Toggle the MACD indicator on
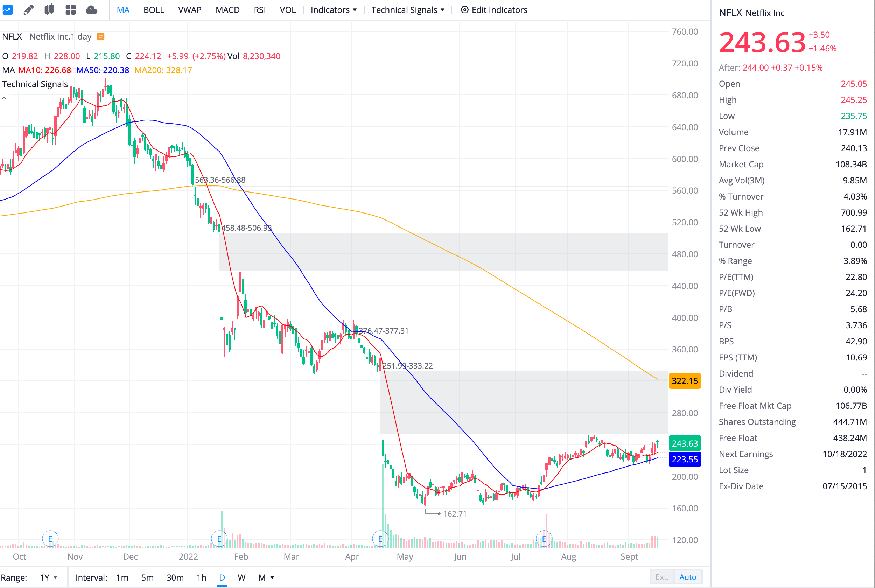Viewport: 875px width, 588px height. point(227,10)
